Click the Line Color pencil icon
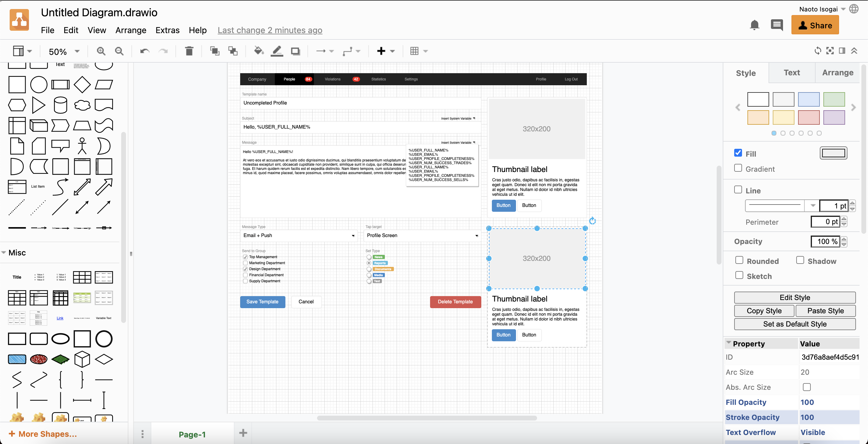Viewport: 868px width, 444px height. point(277,51)
